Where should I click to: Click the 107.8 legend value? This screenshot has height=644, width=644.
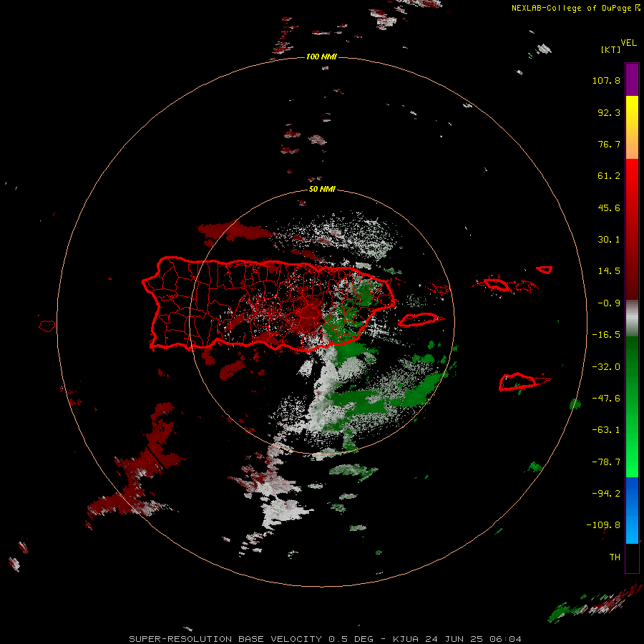click(x=606, y=80)
